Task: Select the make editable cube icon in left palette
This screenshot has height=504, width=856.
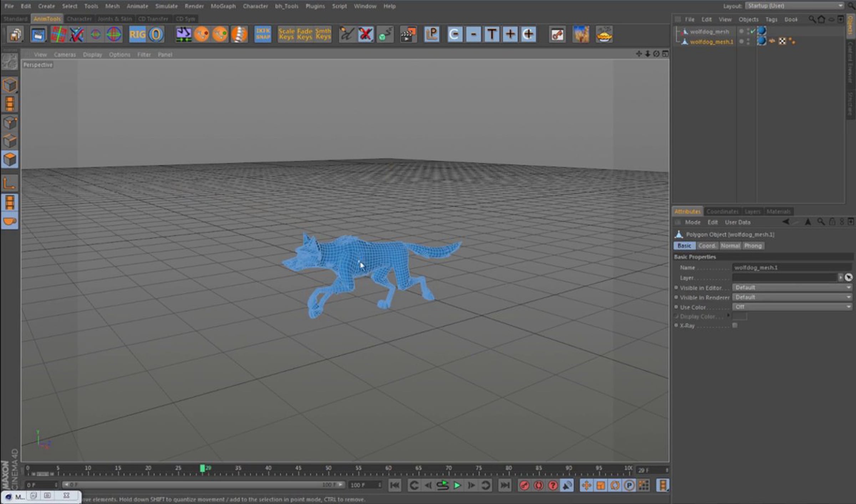Action: click(x=10, y=85)
